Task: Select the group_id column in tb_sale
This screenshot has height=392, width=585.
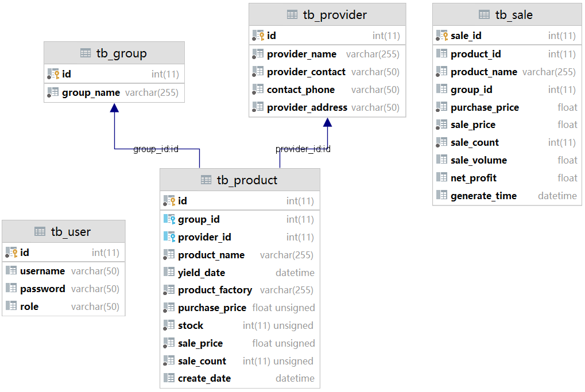Action: 471,90
